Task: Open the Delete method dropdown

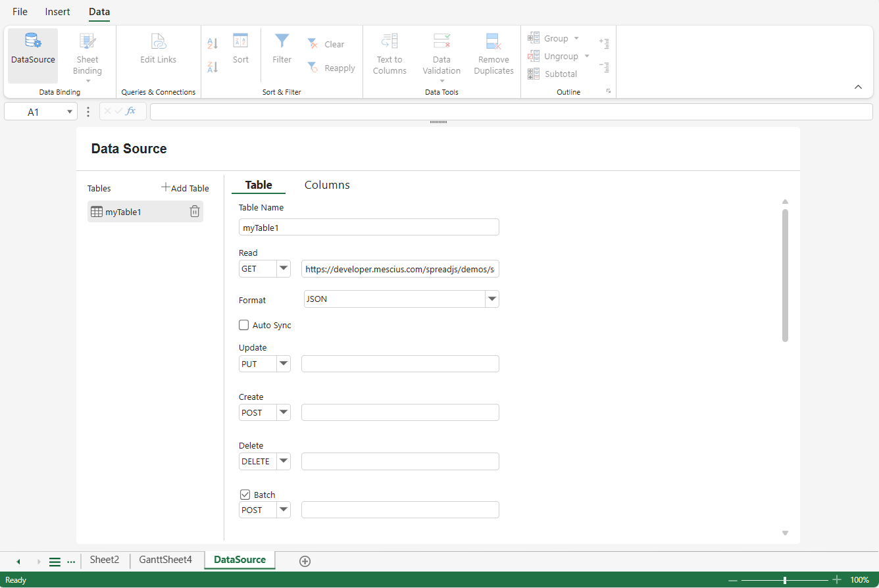Action: click(284, 461)
